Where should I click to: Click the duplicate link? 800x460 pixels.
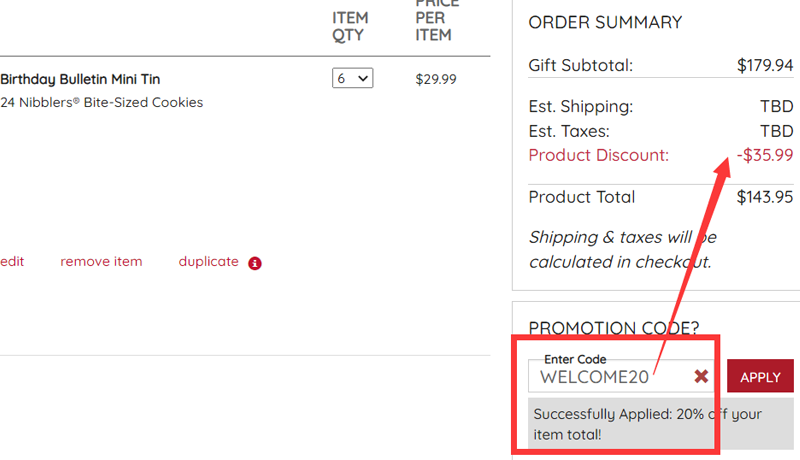coord(208,261)
